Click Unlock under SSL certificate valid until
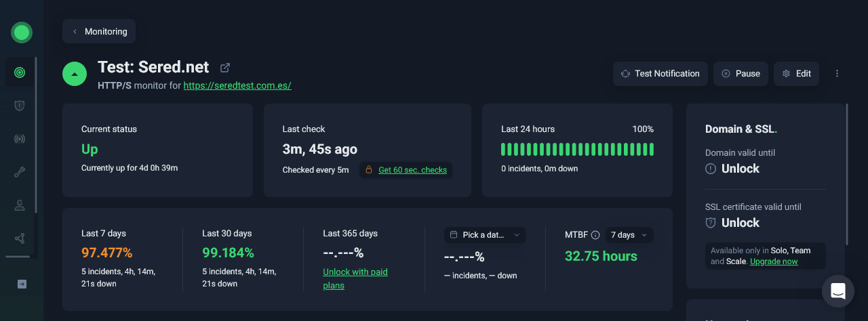 tap(741, 223)
